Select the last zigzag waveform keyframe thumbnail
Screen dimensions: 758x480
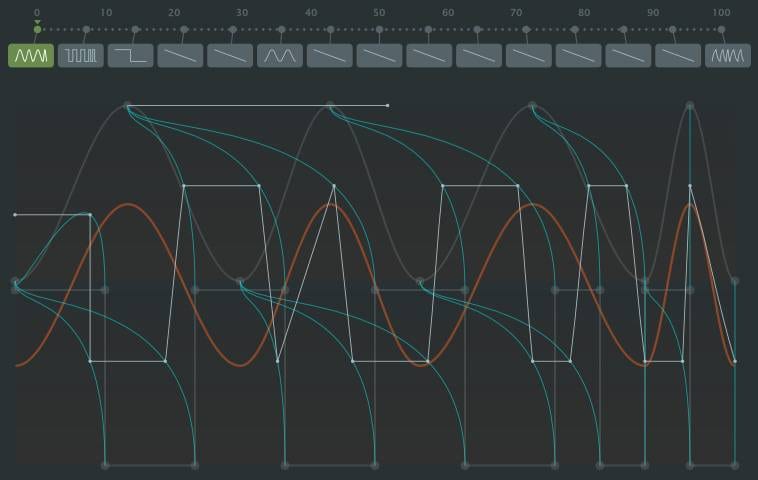coord(728,56)
